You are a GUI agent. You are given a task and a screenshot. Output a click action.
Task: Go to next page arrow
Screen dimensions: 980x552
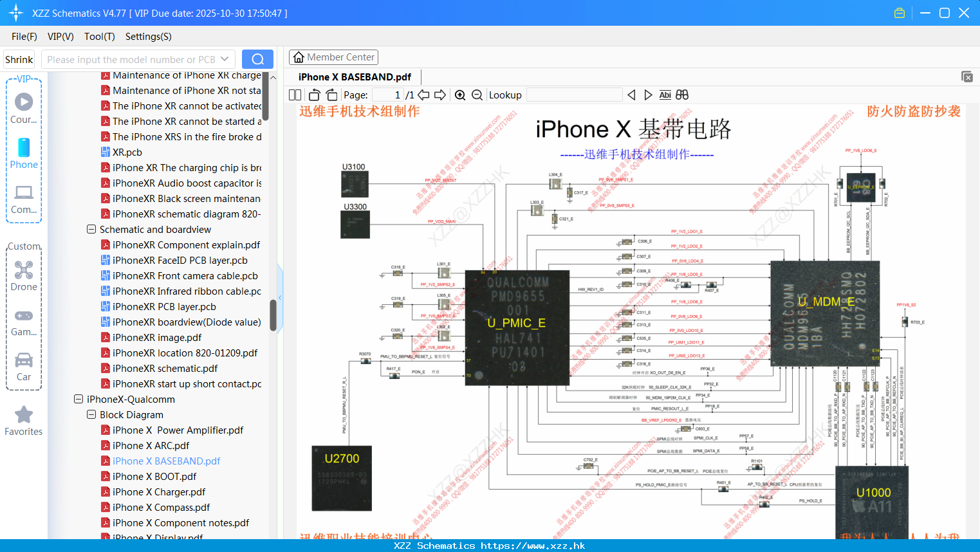440,95
